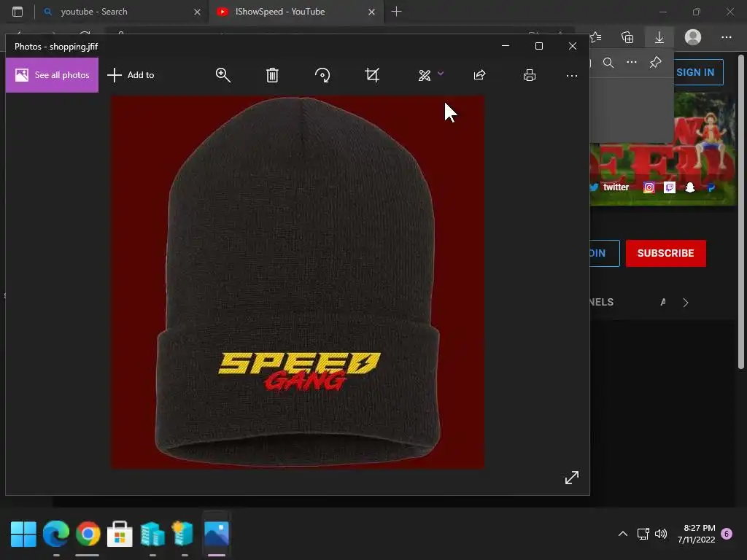
Task: Open Snapchat link on channel banner
Action: [690, 187]
